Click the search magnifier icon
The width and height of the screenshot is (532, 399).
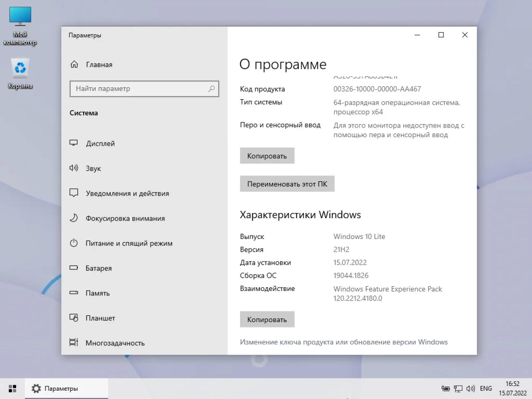[x=212, y=89]
